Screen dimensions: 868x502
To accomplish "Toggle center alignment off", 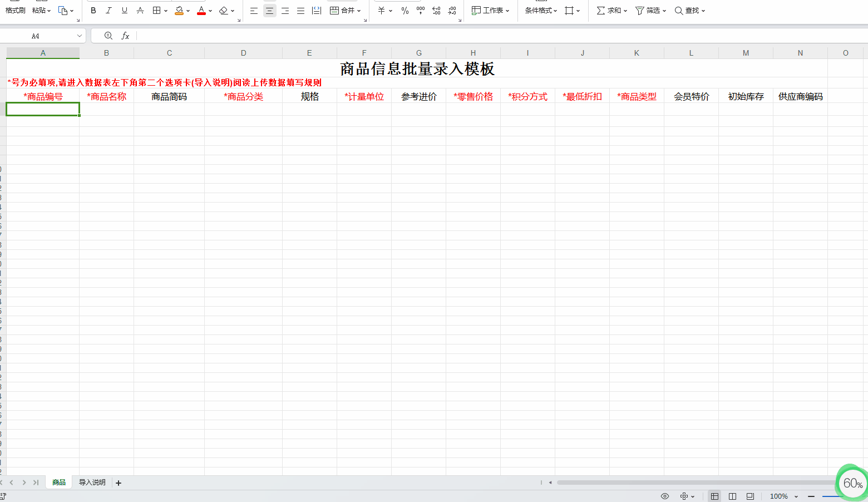I will pos(269,10).
